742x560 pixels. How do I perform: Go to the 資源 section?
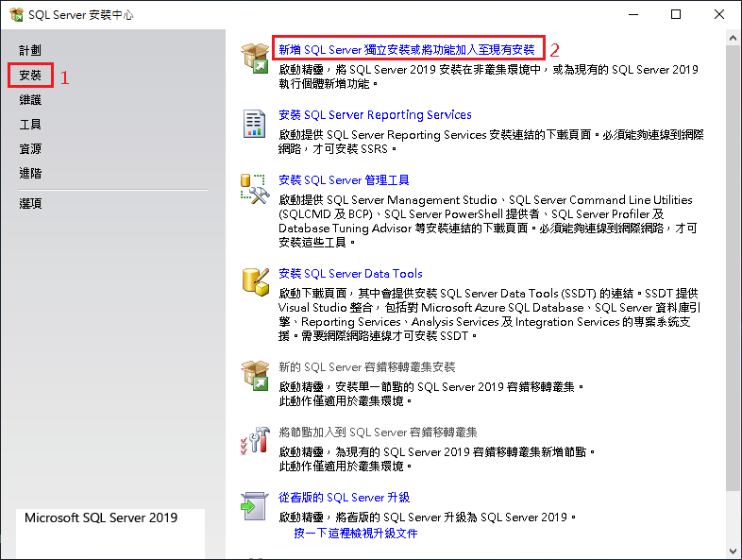click(x=30, y=148)
